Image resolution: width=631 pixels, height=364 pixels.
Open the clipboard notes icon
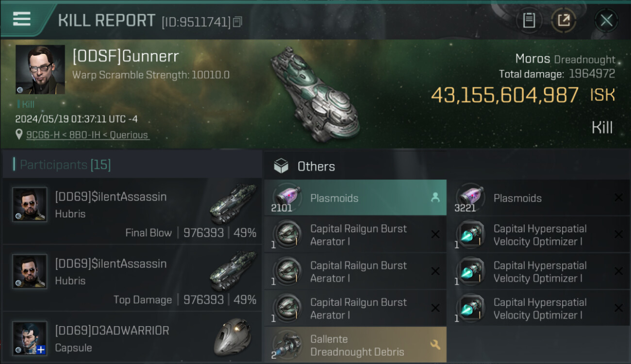pyautogui.click(x=529, y=20)
